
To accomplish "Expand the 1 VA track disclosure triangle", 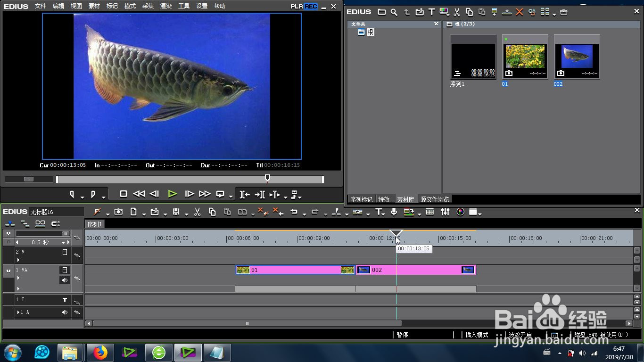I will tap(18, 278).
